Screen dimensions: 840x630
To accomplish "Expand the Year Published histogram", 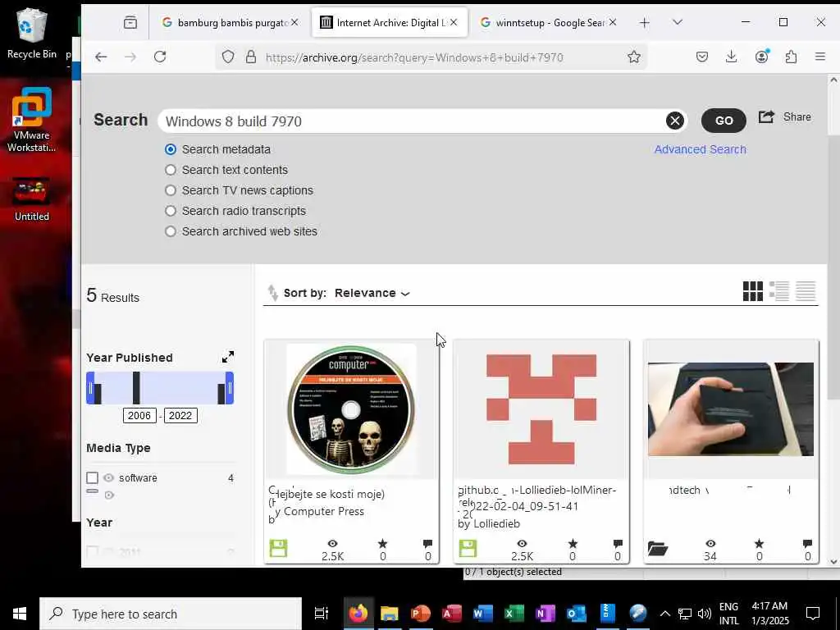I will pyautogui.click(x=228, y=357).
